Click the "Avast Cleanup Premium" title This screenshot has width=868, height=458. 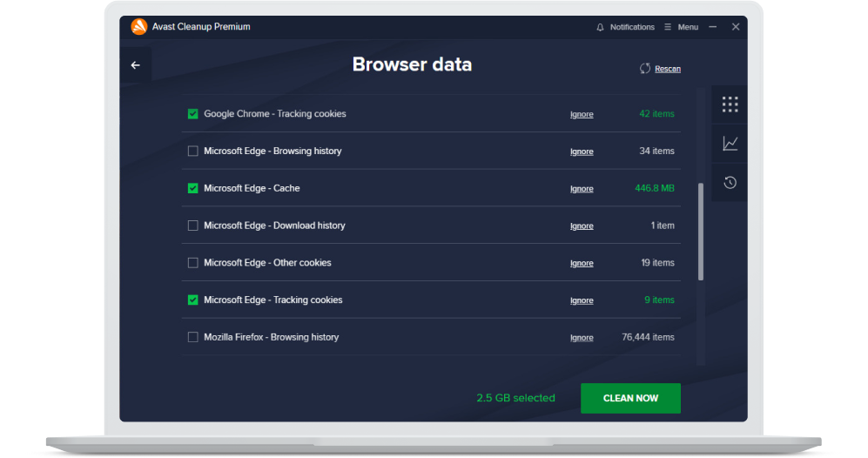coord(201,27)
